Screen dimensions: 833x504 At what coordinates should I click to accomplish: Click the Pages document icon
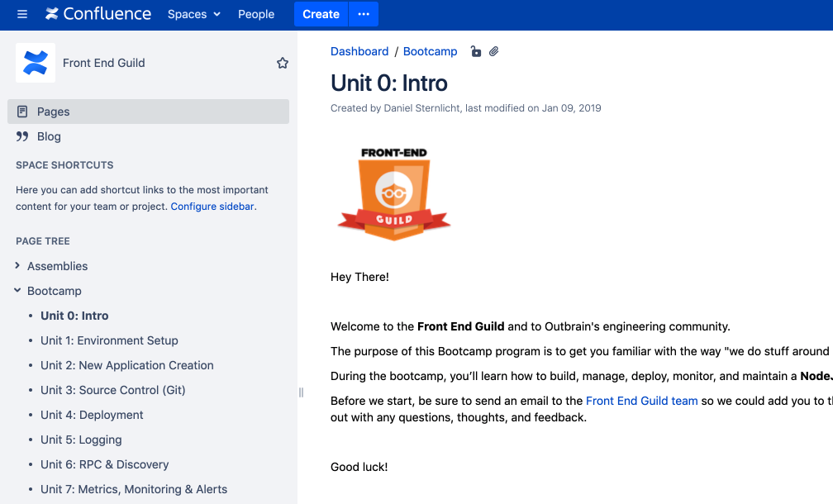[22, 112]
